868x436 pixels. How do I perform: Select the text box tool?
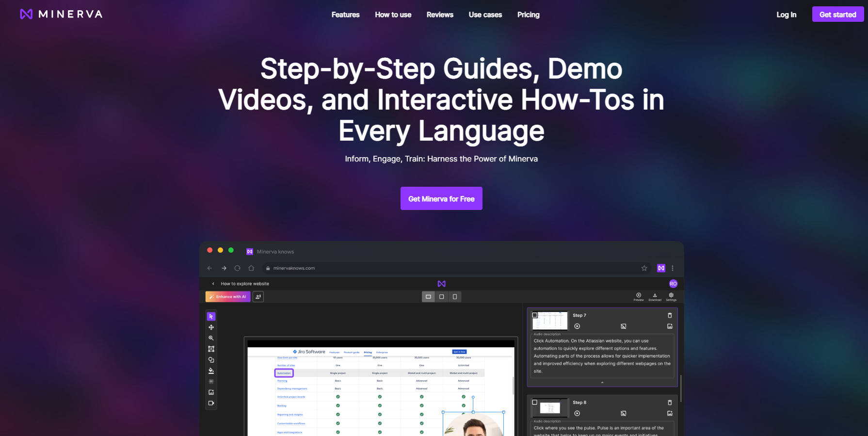211,349
